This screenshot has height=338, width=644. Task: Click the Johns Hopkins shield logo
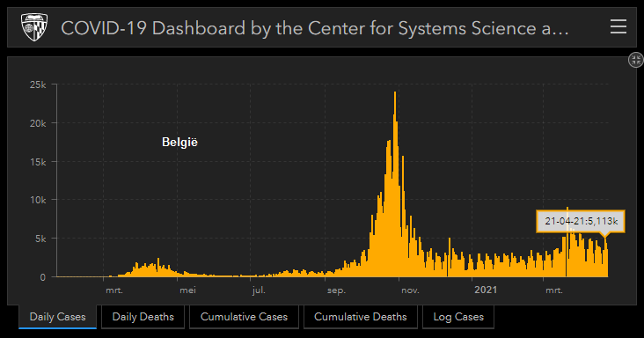coord(34,27)
